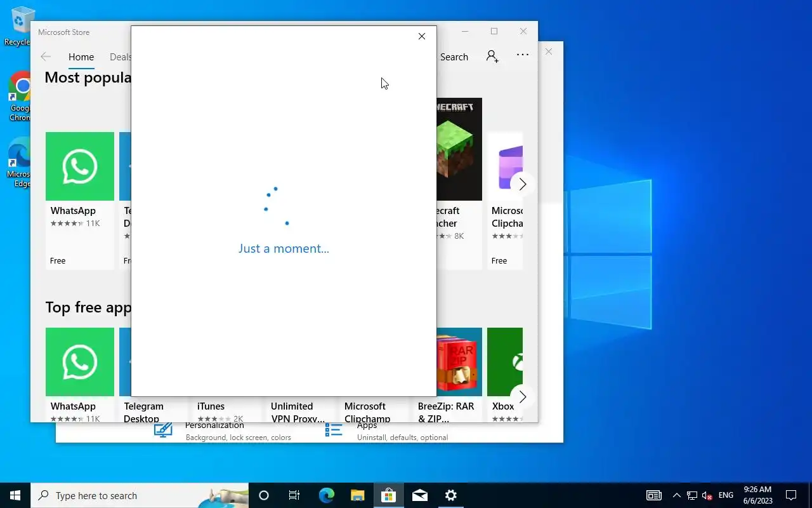Minimize the Microsoft Store window

(x=465, y=31)
